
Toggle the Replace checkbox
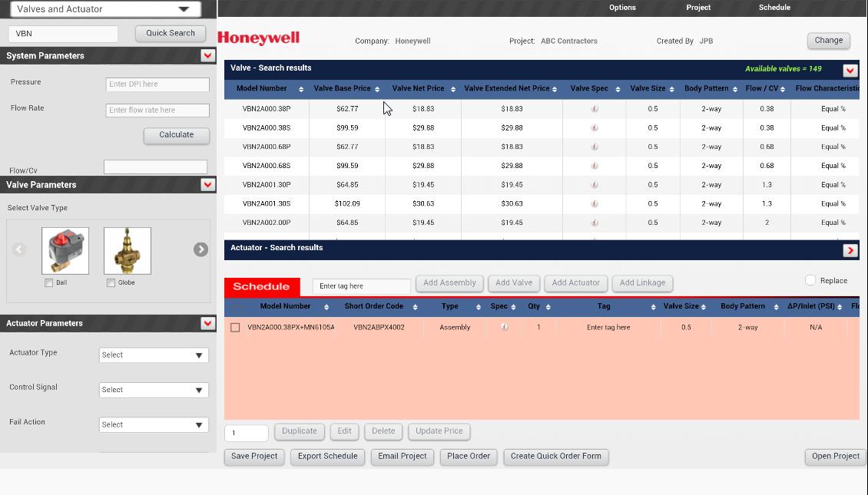point(810,280)
